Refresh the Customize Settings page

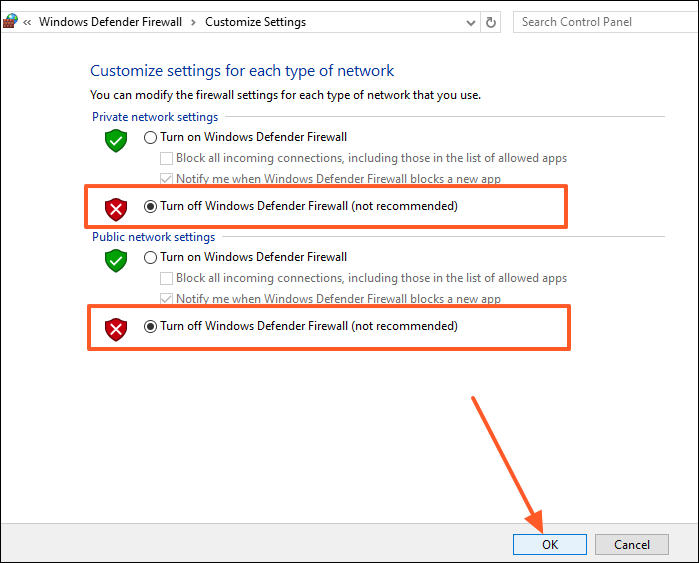[491, 22]
